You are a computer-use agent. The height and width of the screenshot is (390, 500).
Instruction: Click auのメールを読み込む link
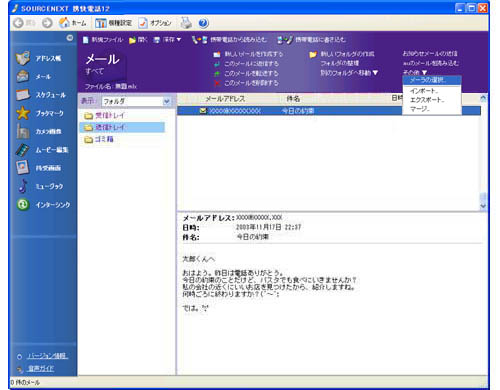coord(431,63)
